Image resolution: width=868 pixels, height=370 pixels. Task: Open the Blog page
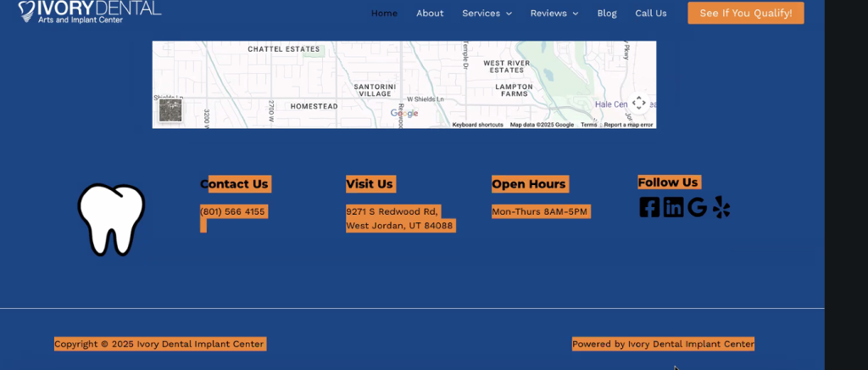[607, 14]
